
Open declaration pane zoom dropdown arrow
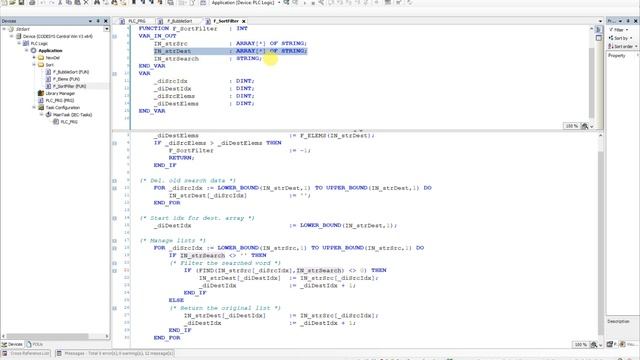(x=591, y=127)
